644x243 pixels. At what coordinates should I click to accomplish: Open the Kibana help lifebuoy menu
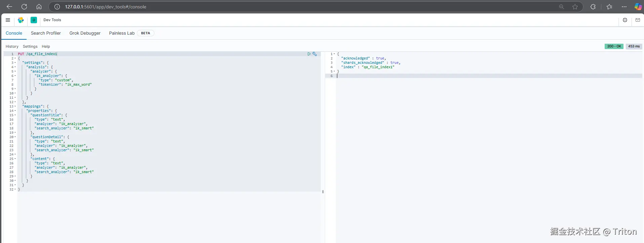click(625, 20)
